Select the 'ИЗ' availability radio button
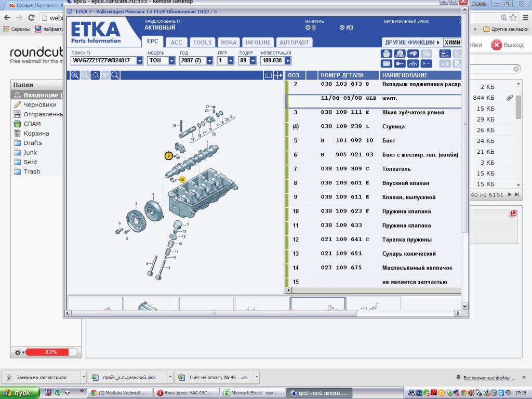Image resolution: width=532 pixels, height=399 pixels. [342, 28]
